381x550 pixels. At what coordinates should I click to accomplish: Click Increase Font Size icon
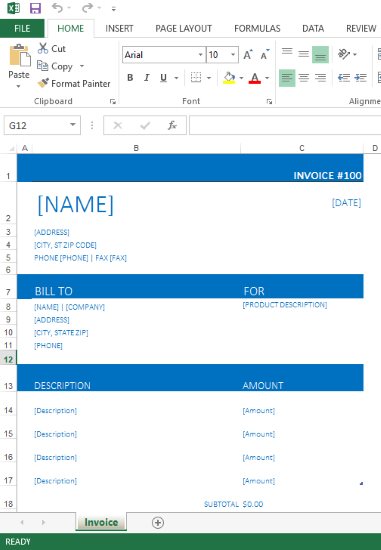point(248,55)
